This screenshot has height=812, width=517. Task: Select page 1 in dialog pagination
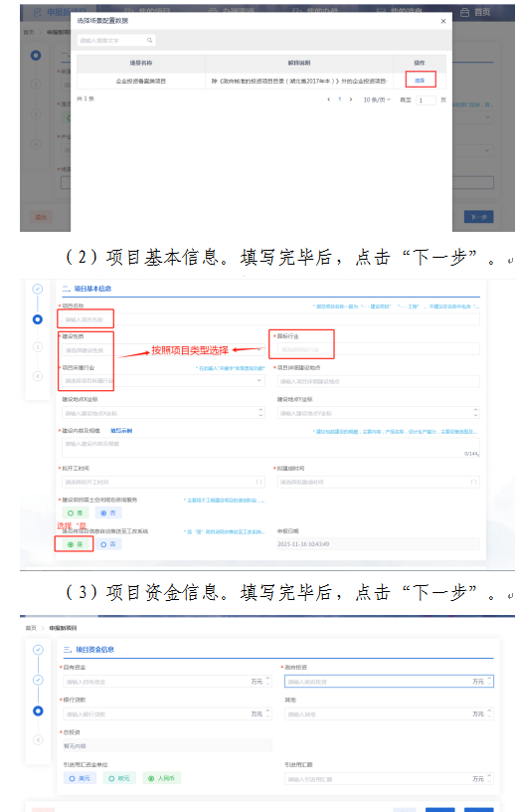(x=339, y=100)
